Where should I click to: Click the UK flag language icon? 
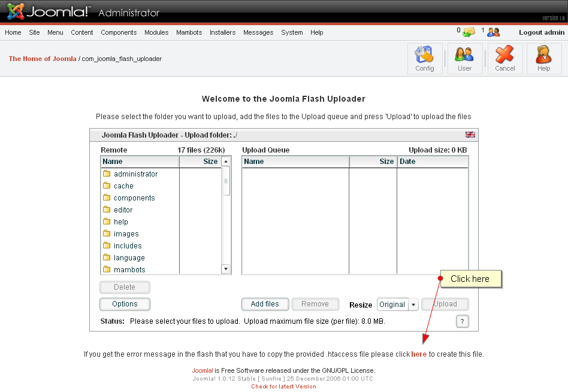(470, 135)
